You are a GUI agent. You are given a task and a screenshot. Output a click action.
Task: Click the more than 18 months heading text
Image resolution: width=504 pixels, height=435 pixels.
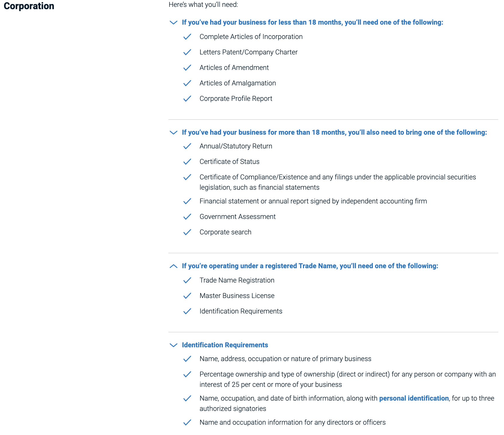tap(334, 132)
